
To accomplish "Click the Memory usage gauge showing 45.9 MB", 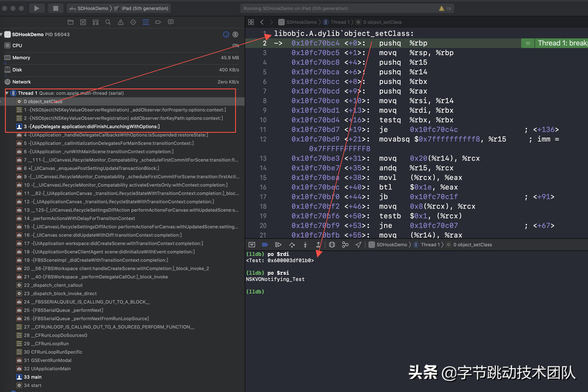I will tap(121, 57).
